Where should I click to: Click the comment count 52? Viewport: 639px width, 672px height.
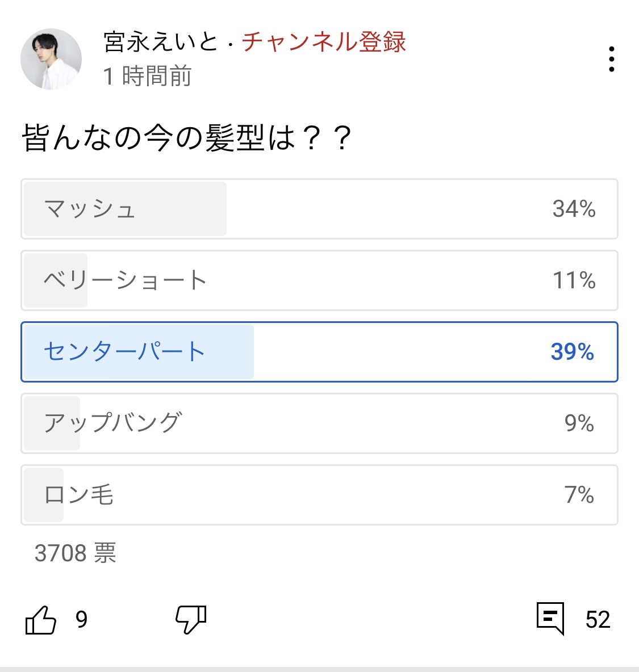[x=598, y=620]
